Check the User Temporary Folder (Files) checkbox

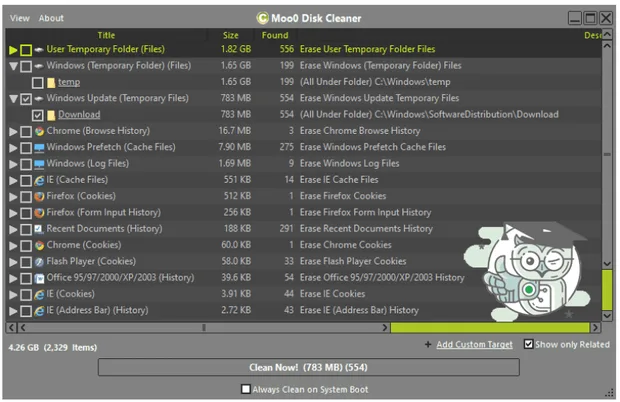[26, 50]
